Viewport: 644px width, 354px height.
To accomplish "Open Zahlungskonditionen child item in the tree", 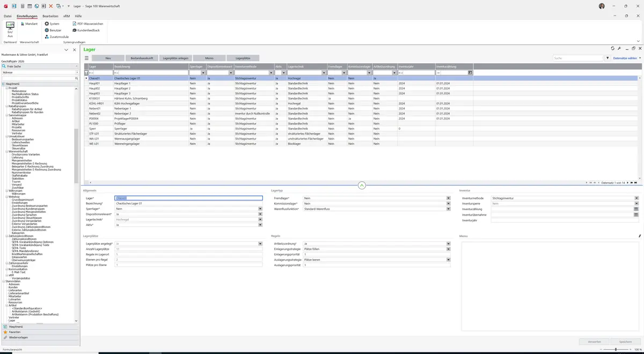I will point(23,239).
